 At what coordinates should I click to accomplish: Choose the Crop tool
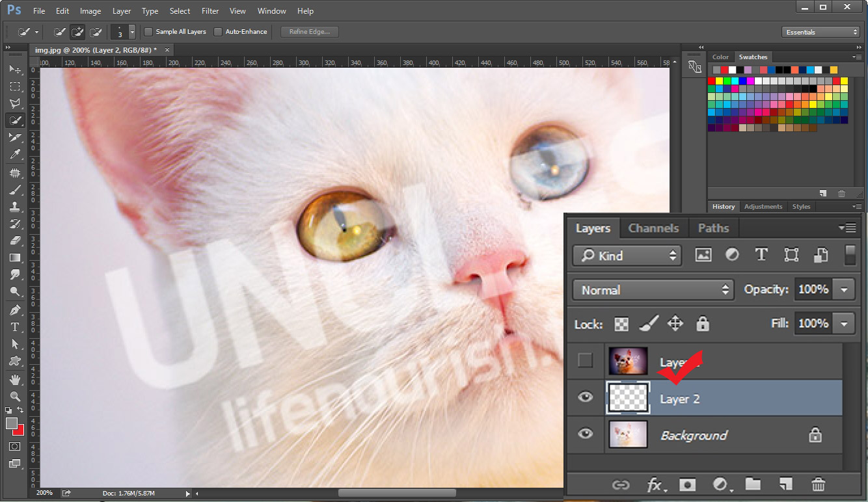tap(15, 137)
